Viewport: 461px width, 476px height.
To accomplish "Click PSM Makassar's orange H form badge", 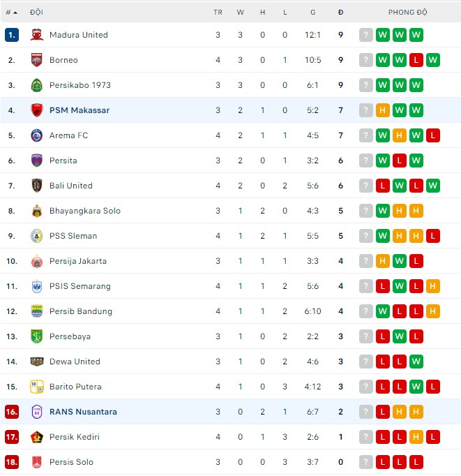I will tap(383, 110).
